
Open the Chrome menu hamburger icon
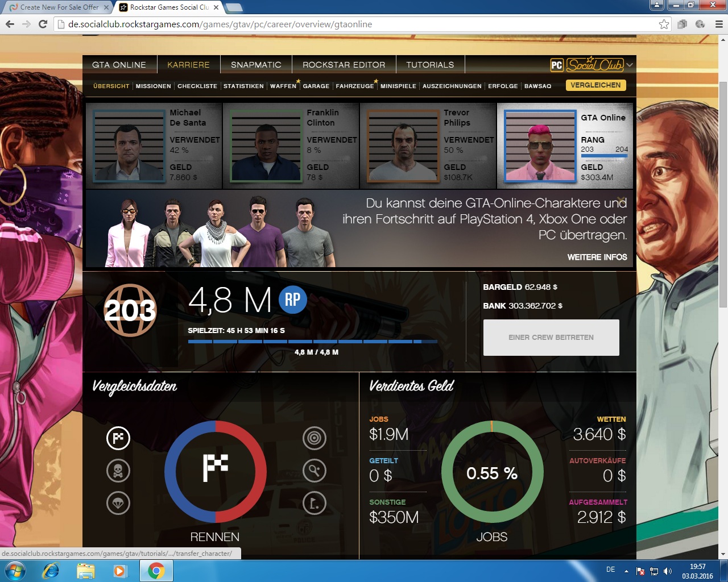point(719,24)
